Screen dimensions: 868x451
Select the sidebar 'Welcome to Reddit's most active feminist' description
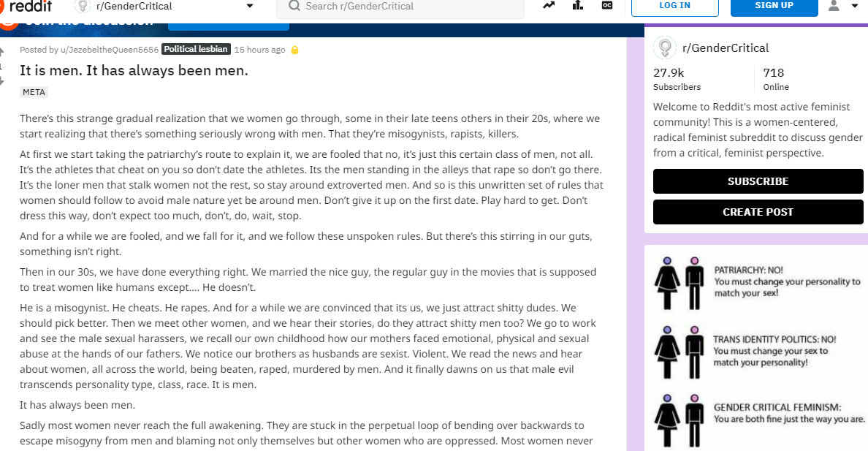point(758,129)
